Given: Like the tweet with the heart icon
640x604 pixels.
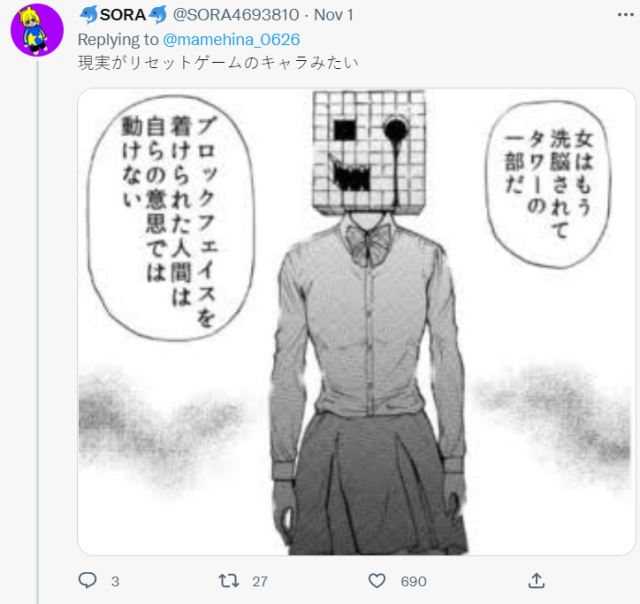Looking at the screenshot, I should 377,580.
